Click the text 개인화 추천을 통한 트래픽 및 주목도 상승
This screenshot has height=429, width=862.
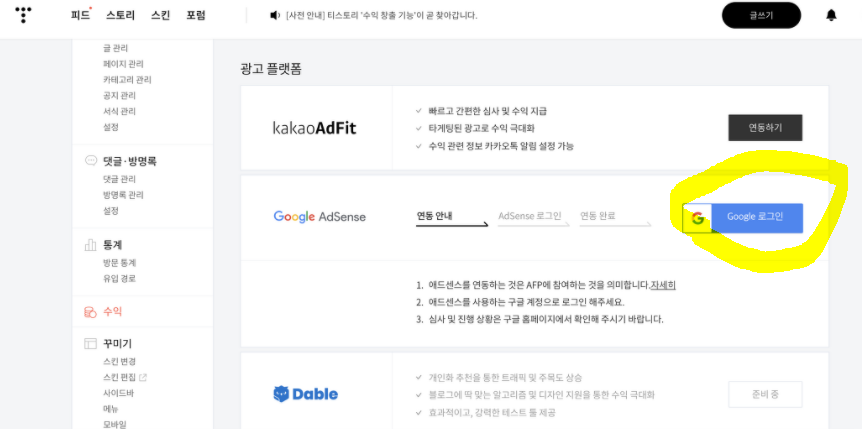(505, 378)
